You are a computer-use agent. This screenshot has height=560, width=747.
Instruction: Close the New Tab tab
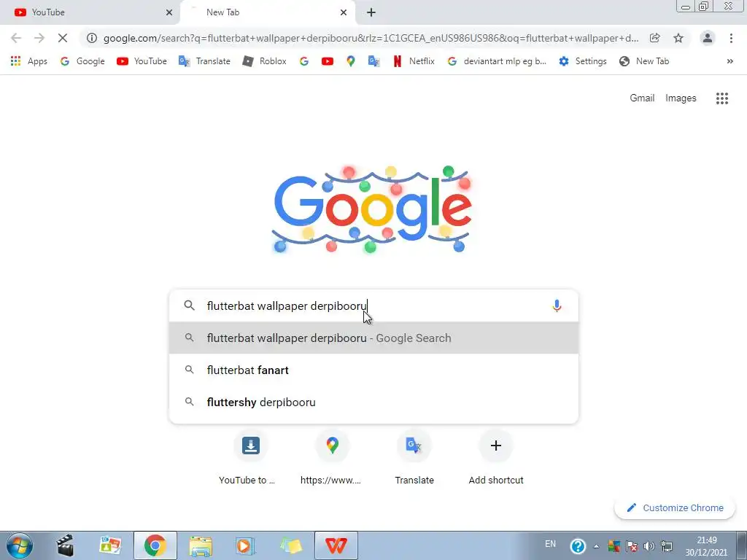tap(344, 12)
